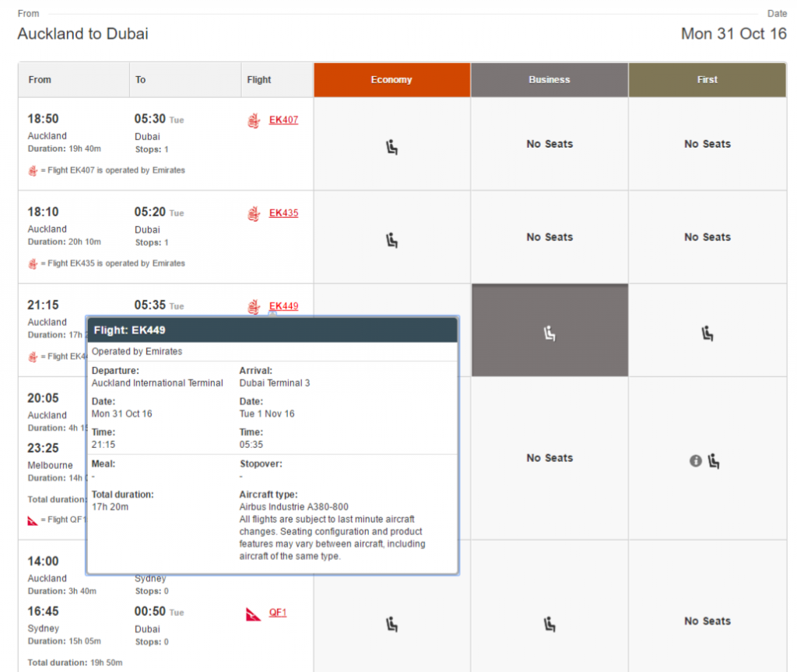The image size is (797, 672).
Task: Select Economy seat on flight EK407
Action: click(x=391, y=147)
